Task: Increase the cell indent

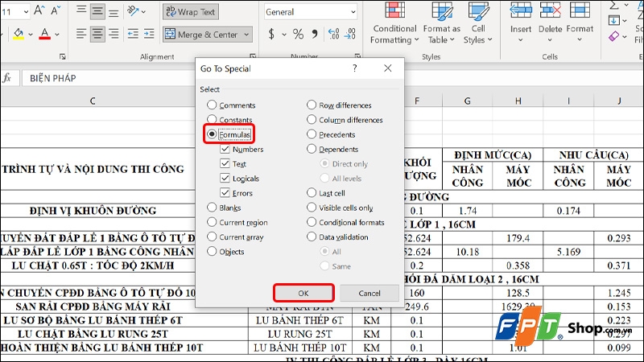Action: [149, 34]
